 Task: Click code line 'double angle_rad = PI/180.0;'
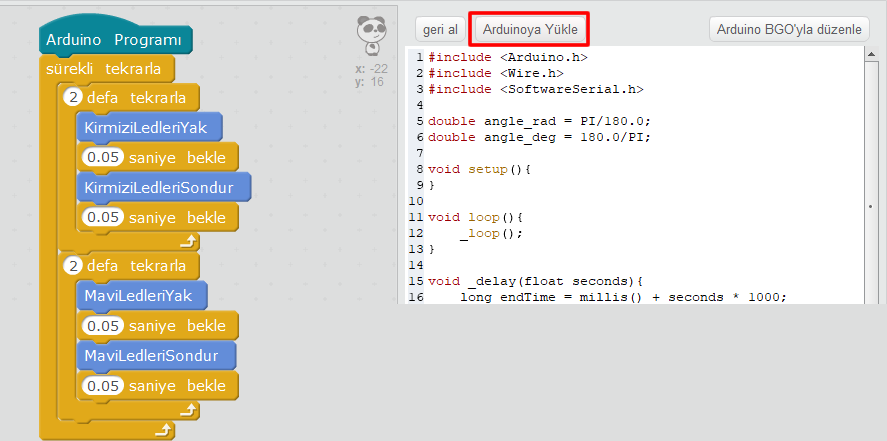click(540, 121)
